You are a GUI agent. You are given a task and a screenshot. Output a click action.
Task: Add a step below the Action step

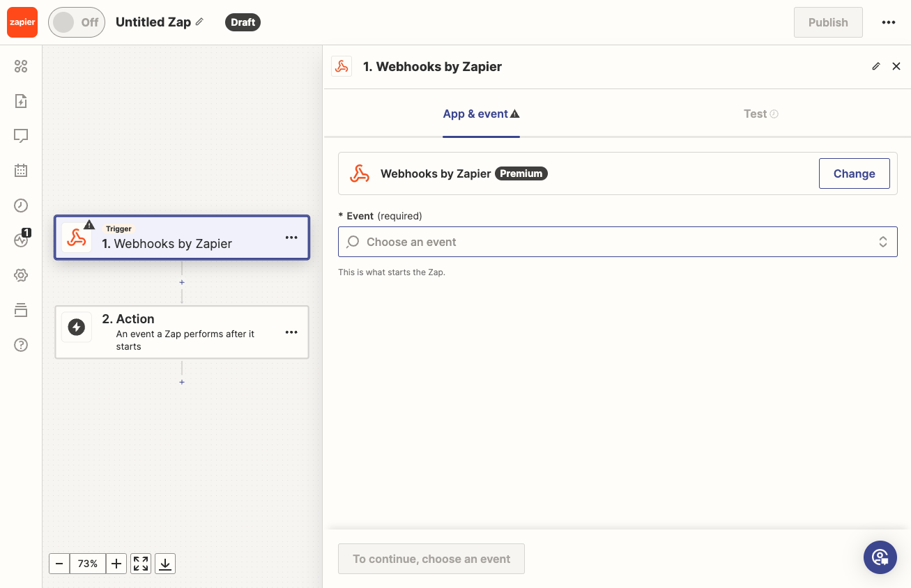click(x=182, y=382)
